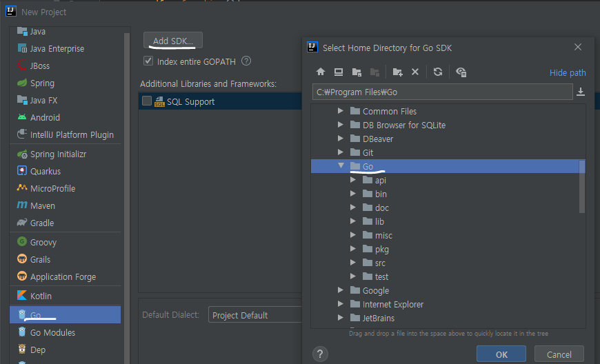Select Java FX project type
This screenshot has width=600, height=364.
[x=65, y=100]
